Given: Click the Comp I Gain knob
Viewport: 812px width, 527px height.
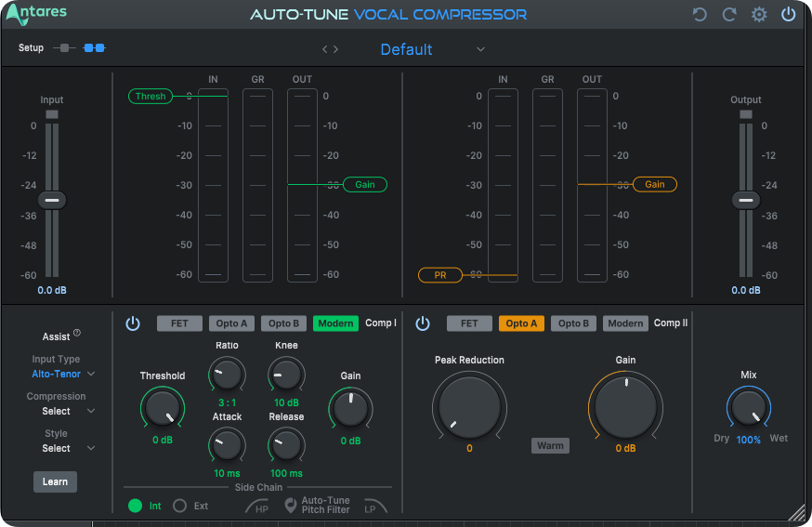Looking at the screenshot, I should (x=350, y=408).
